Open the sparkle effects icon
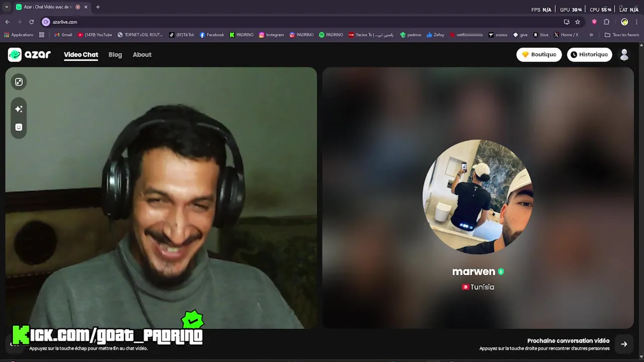The width and height of the screenshot is (644, 362). (x=19, y=109)
